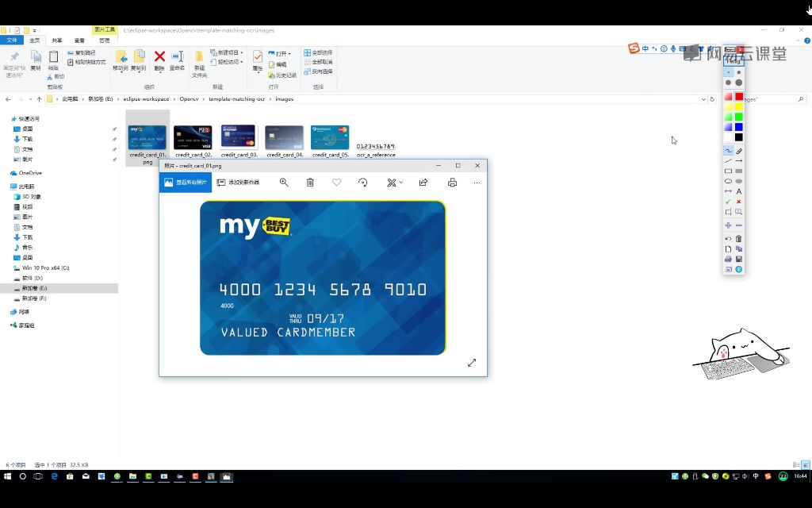Image resolution: width=812 pixels, height=508 pixels.
Task: Select the straight line tool in palette
Action: pos(728,161)
